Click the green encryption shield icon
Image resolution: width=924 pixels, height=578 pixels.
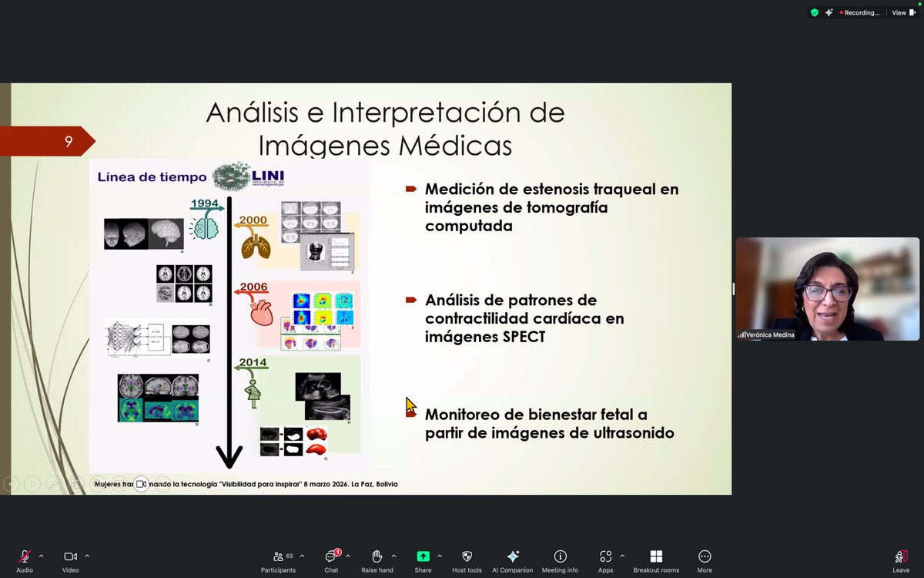click(x=814, y=12)
